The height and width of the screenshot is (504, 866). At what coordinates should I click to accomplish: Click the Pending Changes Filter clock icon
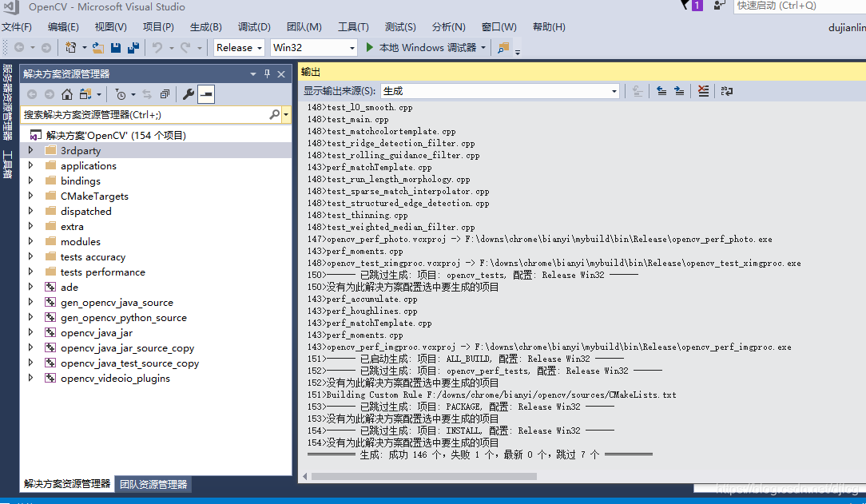click(x=121, y=94)
